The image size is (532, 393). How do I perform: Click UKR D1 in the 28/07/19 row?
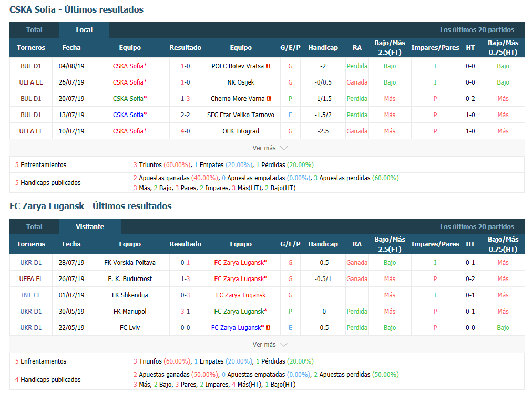coord(31,263)
